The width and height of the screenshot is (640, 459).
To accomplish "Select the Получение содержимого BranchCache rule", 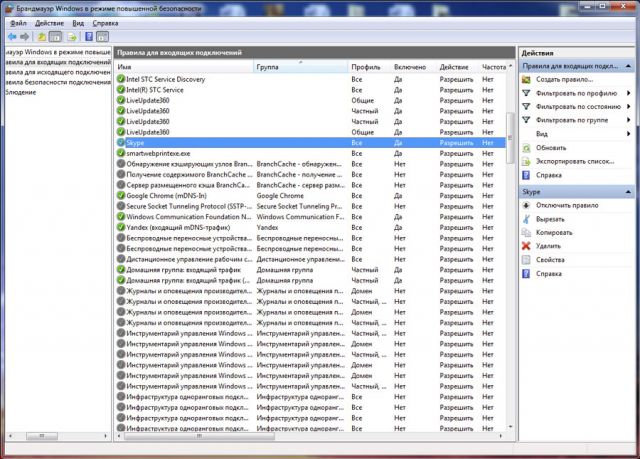I will tap(310, 174).
